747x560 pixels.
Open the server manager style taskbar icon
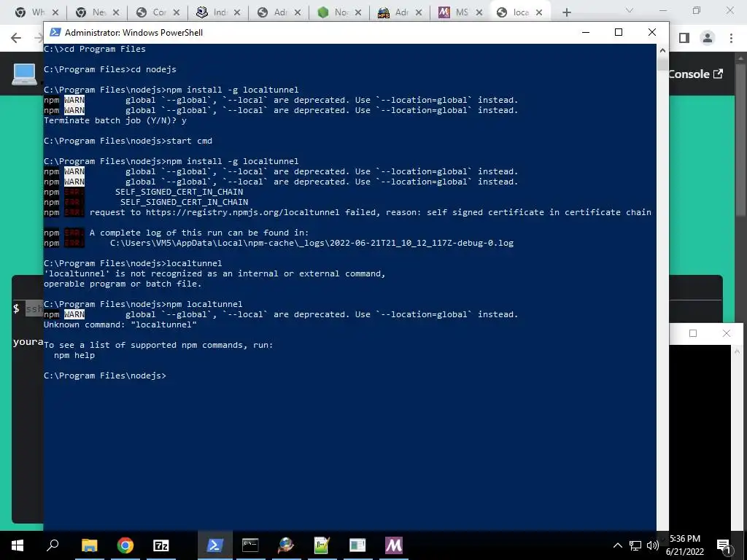(357, 545)
